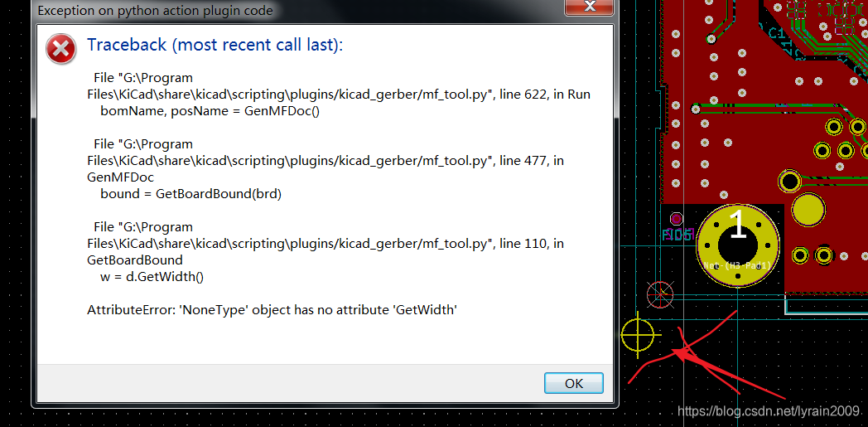Select the solid yellow round pad right of H3
The width and height of the screenshot is (868, 427).
[808, 209]
